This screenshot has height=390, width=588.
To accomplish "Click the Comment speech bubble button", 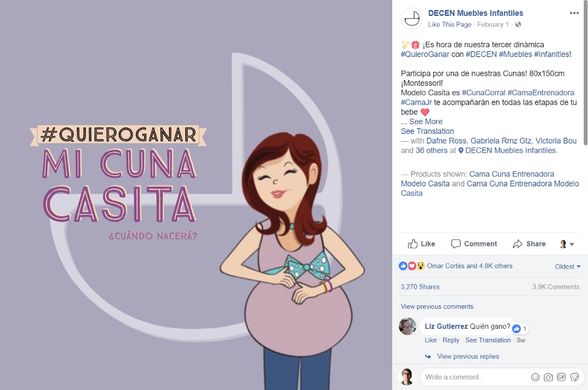I will (474, 244).
